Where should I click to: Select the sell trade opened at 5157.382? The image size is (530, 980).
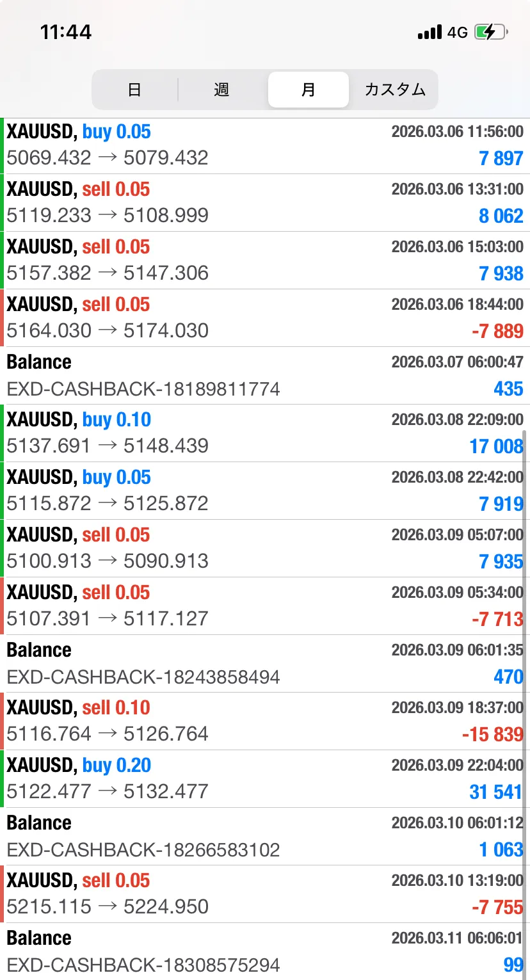tap(265, 261)
